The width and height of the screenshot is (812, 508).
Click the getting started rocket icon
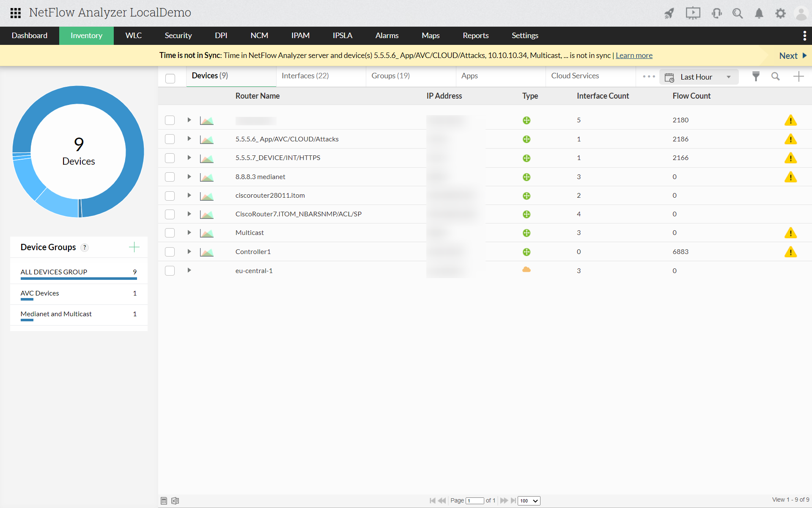pyautogui.click(x=669, y=13)
